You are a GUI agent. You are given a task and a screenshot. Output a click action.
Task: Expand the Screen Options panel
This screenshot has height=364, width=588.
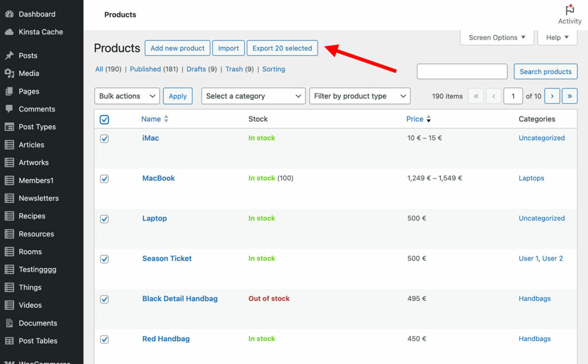point(497,37)
